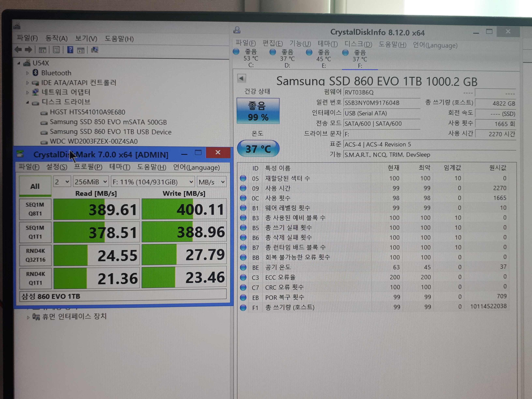
Task: Open CrystalDiskMark 프로필(P) menu
Action: click(88, 167)
